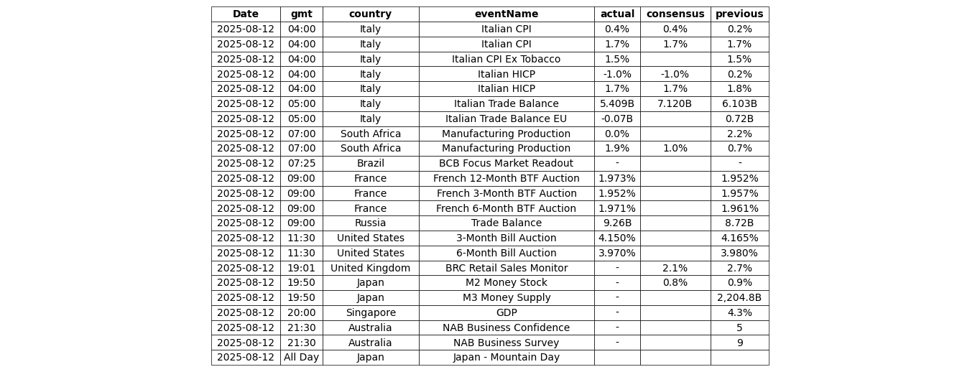
Task: Click the "Italian Trade Balance EU" event
Action: [x=506, y=119]
